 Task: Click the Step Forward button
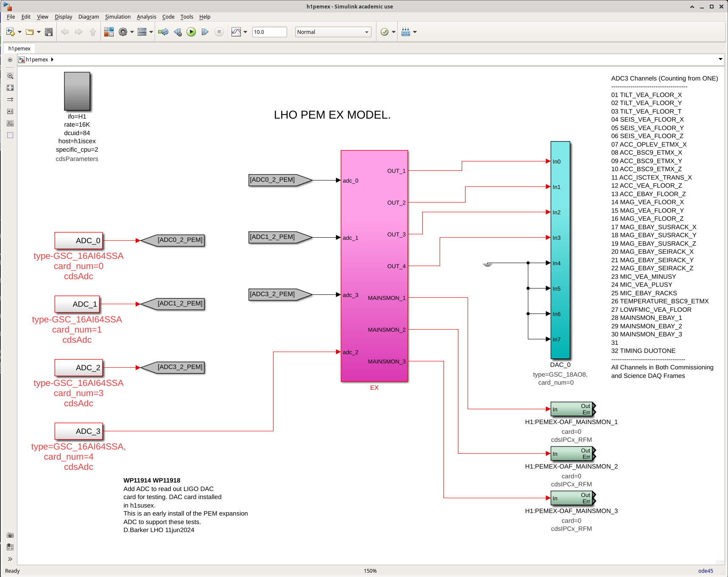click(205, 32)
